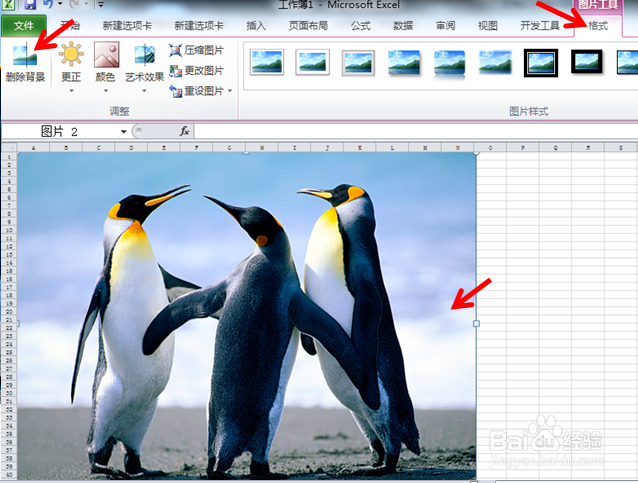The image size is (638, 483).
Task: Open the Insert (插入) tab
Action: (x=256, y=26)
